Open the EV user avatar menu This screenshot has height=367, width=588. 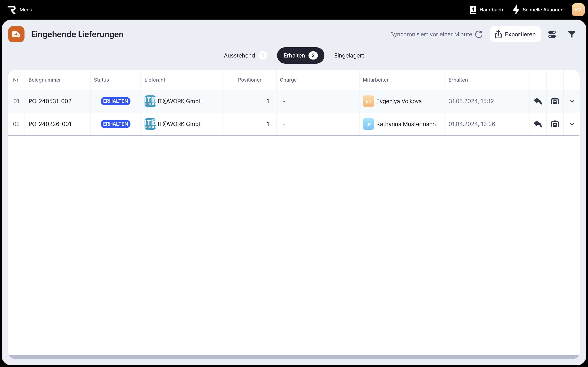click(578, 10)
